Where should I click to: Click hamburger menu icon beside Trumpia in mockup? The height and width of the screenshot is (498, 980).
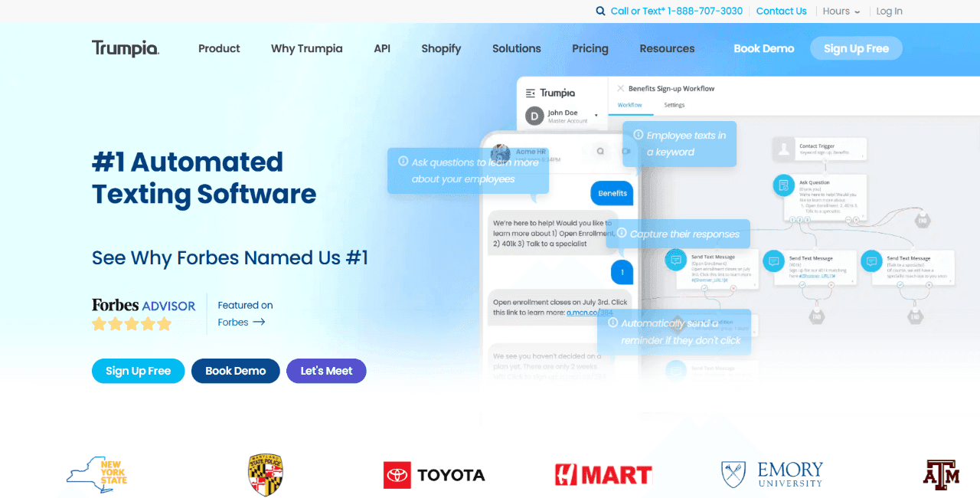tap(530, 93)
